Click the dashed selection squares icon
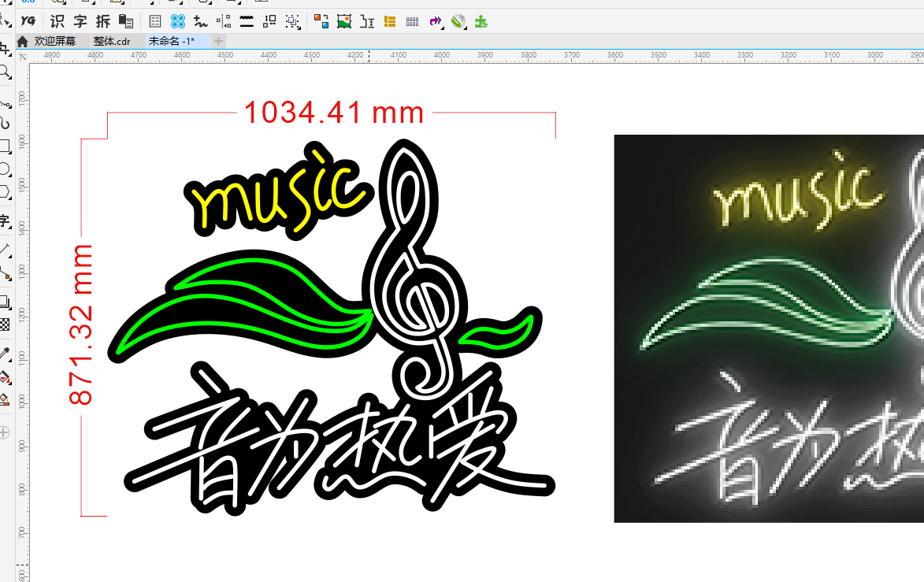 point(291,22)
